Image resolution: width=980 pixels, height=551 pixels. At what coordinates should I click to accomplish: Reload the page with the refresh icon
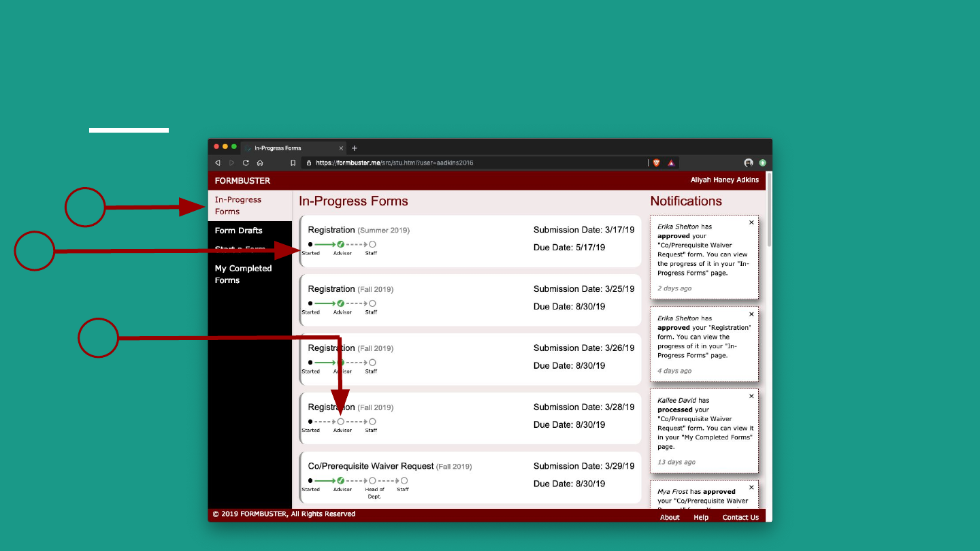pos(246,163)
